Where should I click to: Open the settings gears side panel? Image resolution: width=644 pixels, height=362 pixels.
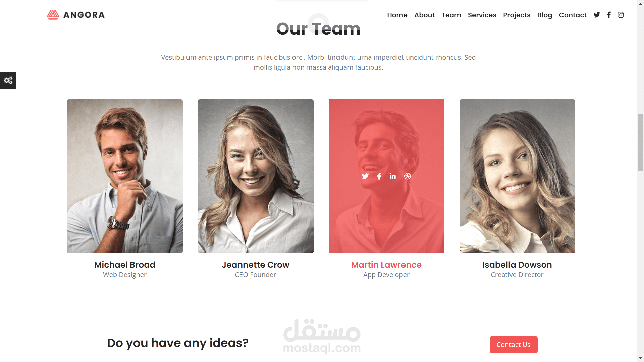coord(8,80)
